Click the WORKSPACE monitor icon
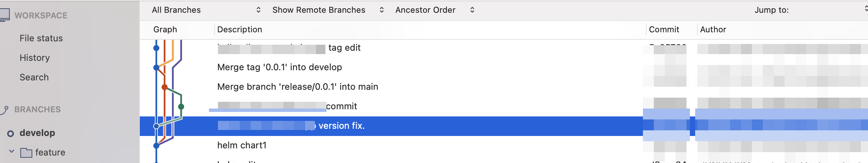The width and height of the screenshot is (868, 163). (x=5, y=15)
